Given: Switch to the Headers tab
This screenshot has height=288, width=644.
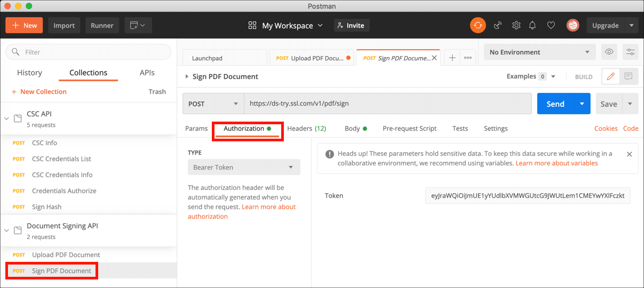Looking at the screenshot, I should pyautogui.click(x=306, y=129).
